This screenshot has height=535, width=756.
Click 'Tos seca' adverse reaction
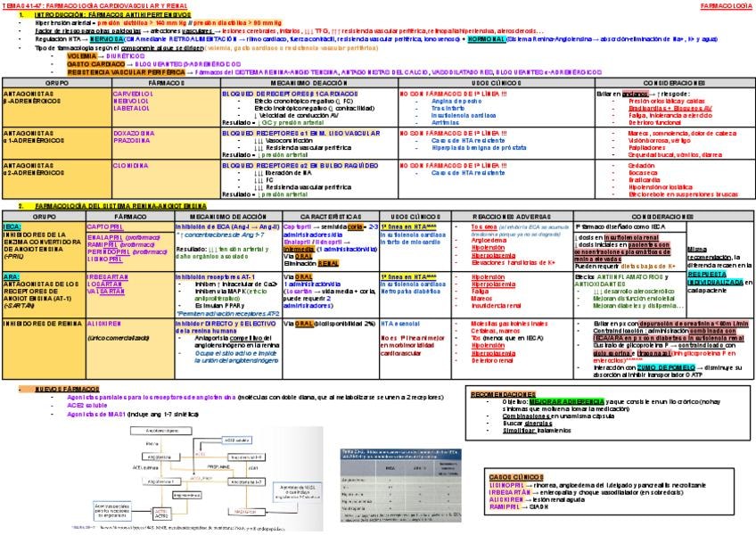tap(484, 226)
